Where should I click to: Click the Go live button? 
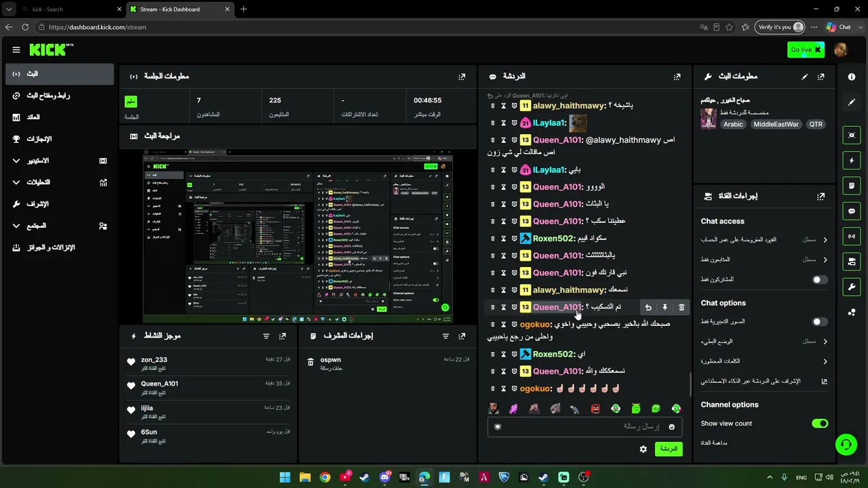click(806, 49)
